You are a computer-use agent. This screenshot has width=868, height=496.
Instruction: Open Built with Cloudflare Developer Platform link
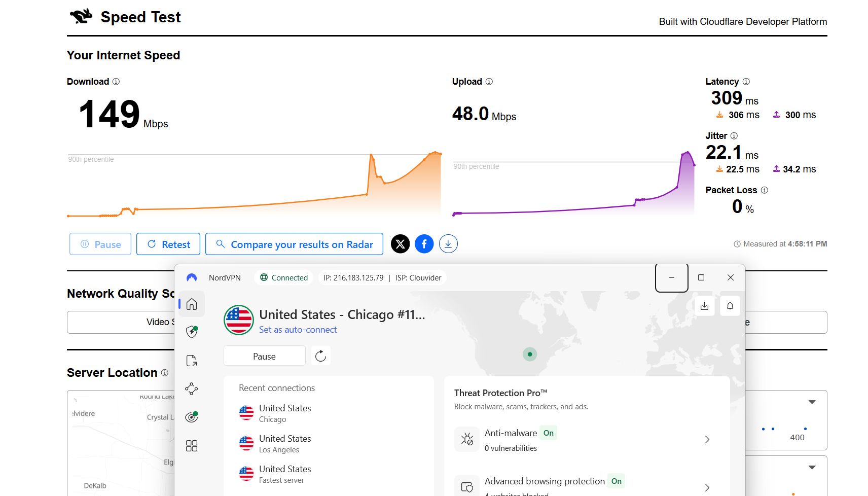[743, 21]
